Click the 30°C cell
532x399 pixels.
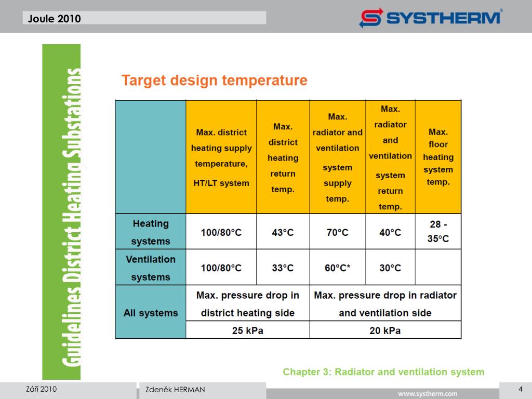(x=391, y=268)
